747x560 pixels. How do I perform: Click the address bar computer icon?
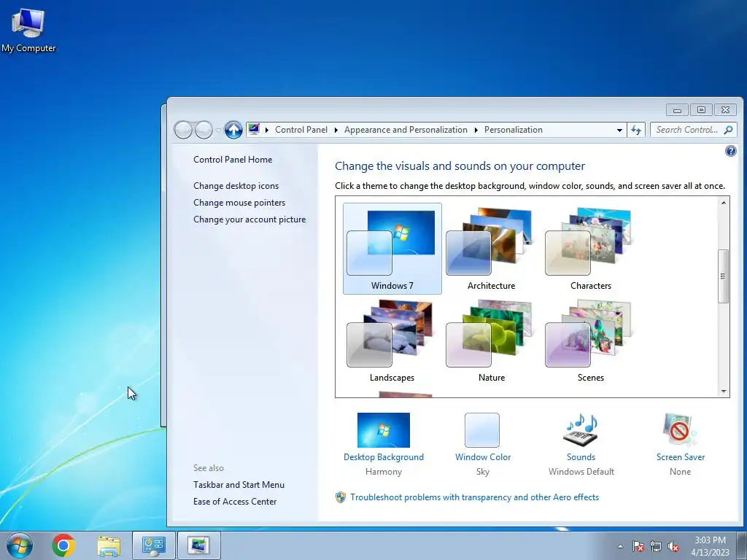[254, 129]
